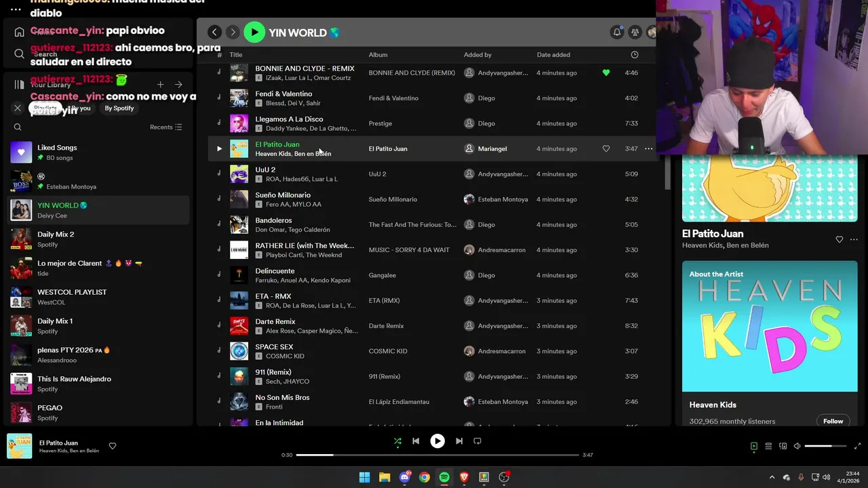868x488 pixels.
Task: Click main play/pause button in player
Action: coord(437,441)
